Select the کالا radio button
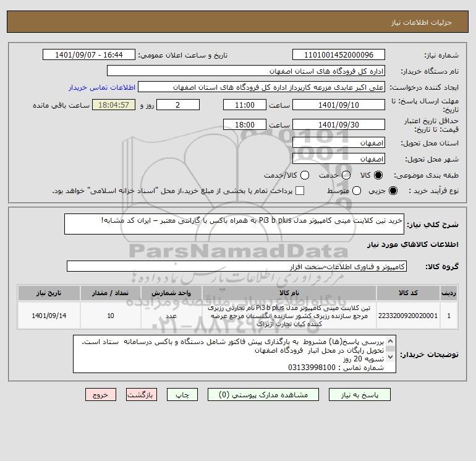The image size is (476, 461). 378,175
